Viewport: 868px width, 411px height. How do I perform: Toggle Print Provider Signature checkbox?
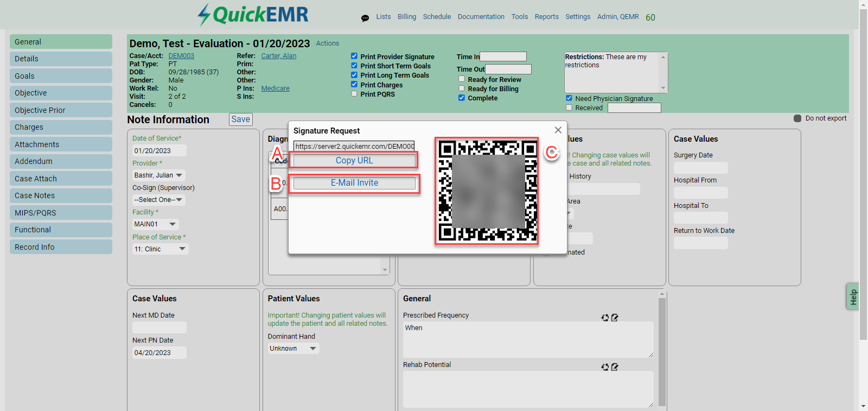[354, 56]
